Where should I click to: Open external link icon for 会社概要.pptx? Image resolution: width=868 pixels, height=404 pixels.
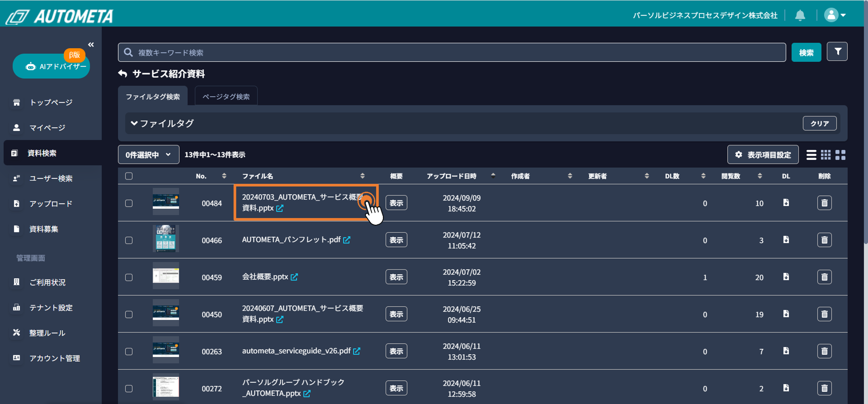pyautogui.click(x=294, y=277)
